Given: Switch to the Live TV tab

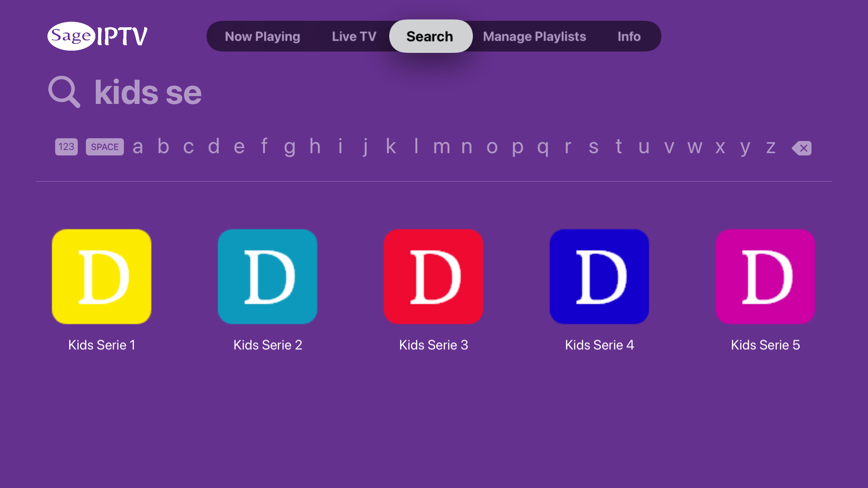Looking at the screenshot, I should [354, 36].
